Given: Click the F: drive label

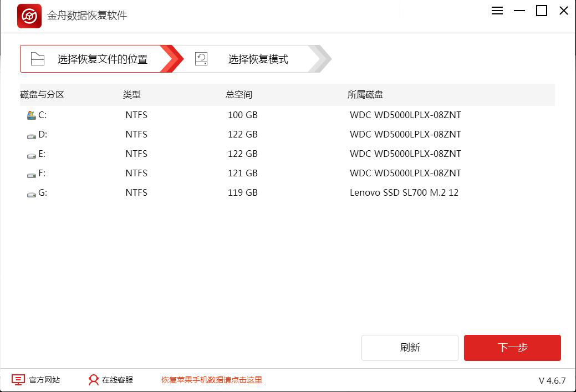Looking at the screenshot, I should point(42,174).
